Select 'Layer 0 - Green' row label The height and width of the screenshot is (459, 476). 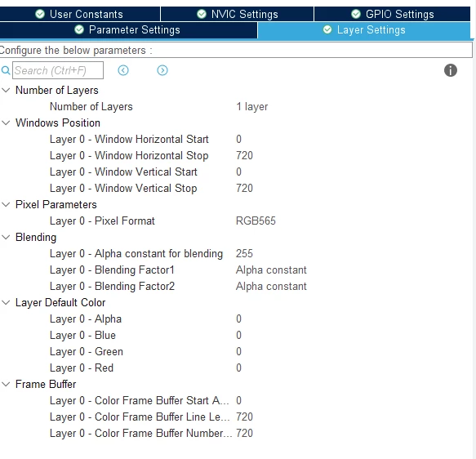[87, 351]
